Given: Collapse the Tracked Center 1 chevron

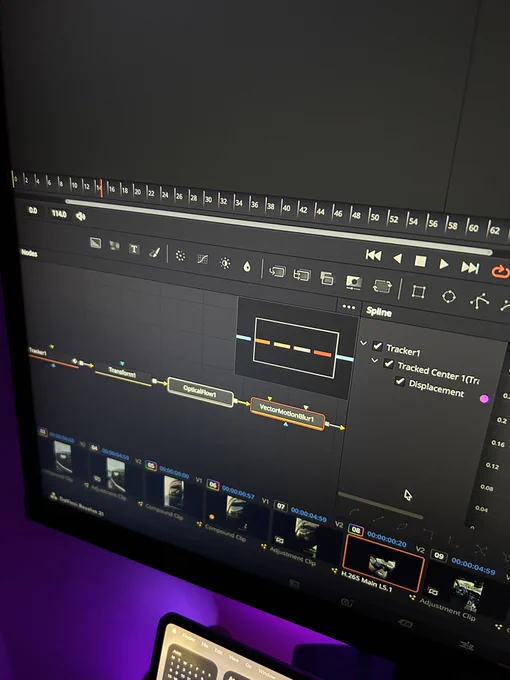Looking at the screenshot, I should (375, 361).
